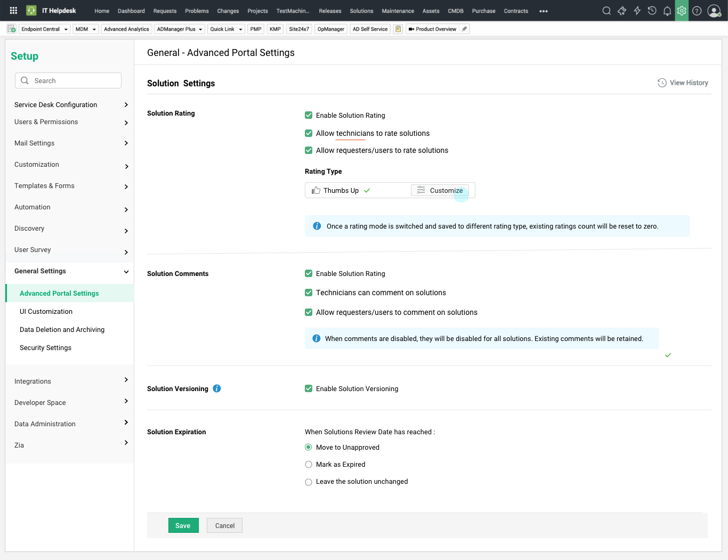
Task: Click the search magnifier in Setup sidebar
Action: pos(25,80)
